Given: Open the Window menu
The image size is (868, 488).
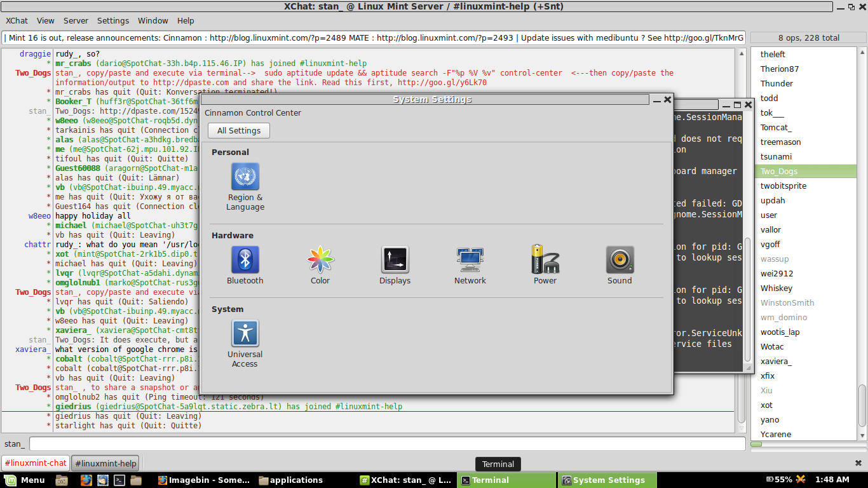Looking at the screenshot, I should coord(153,20).
